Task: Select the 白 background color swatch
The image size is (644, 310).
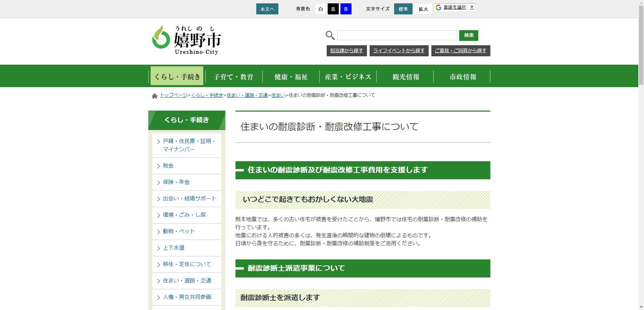Action: [x=320, y=9]
